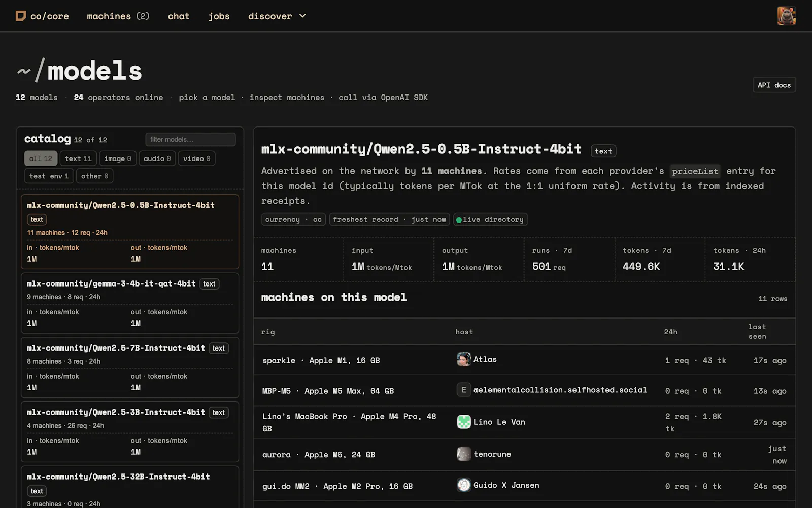This screenshot has height=508, width=812.
Task: Click Atlas host avatar icon
Action: [463, 359]
